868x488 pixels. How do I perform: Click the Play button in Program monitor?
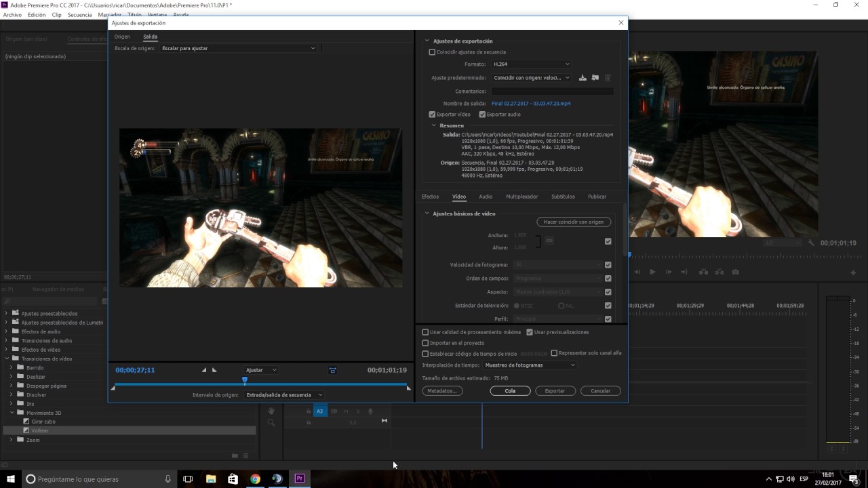coord(652,272)
